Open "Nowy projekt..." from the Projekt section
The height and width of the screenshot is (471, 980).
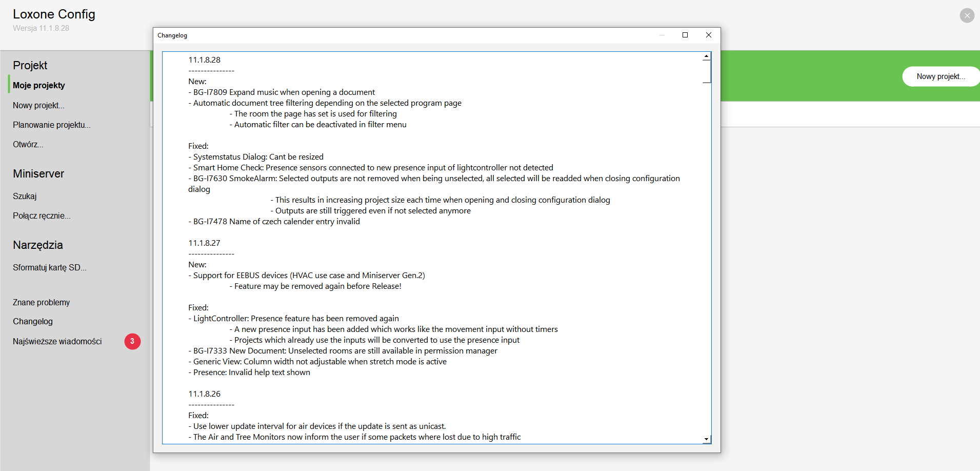click(x=38, y=105)
